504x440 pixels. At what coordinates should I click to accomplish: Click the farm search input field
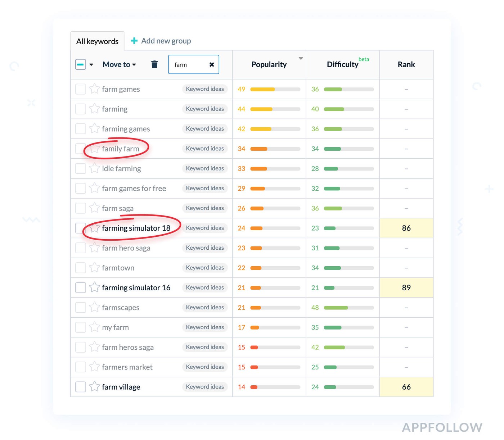(189, 64)
